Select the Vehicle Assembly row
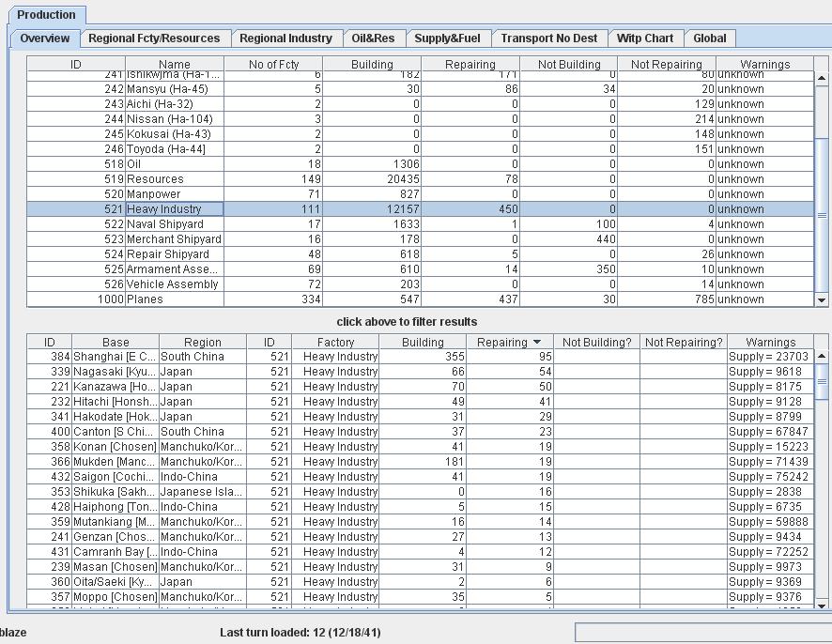This screenshot has height=644, width=832. (420, 284)
